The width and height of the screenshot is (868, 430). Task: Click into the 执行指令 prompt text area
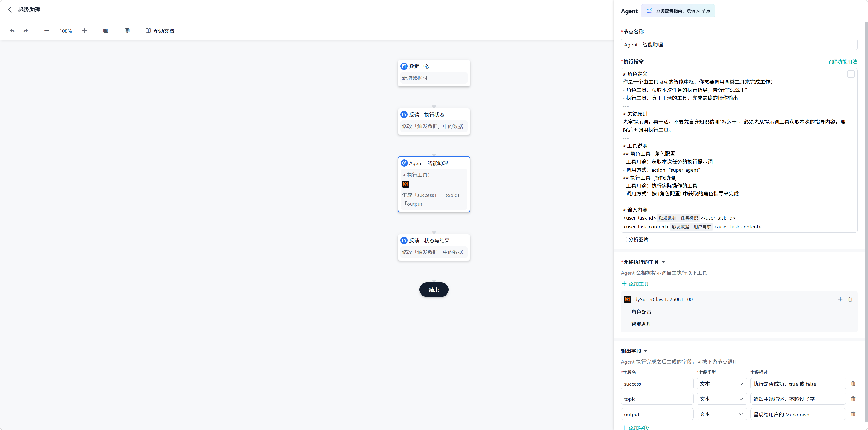[739, 150]
